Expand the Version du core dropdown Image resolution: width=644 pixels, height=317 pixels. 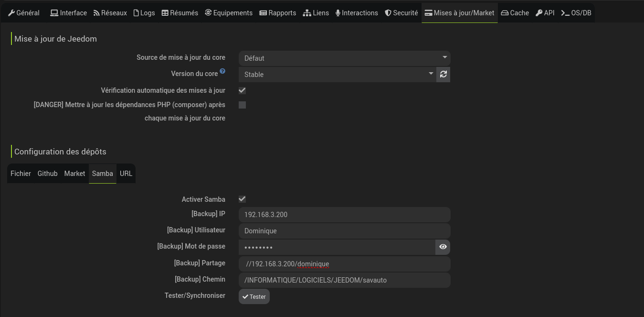click(x=338, y=74)
